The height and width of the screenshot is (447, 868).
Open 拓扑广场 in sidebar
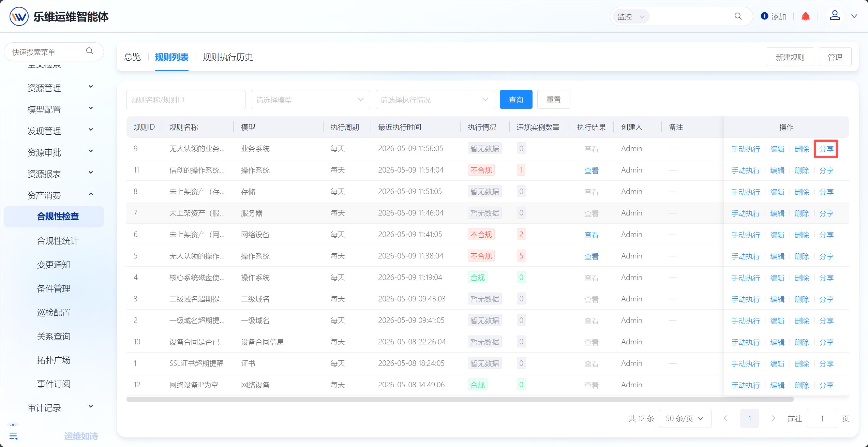(54, 360)
